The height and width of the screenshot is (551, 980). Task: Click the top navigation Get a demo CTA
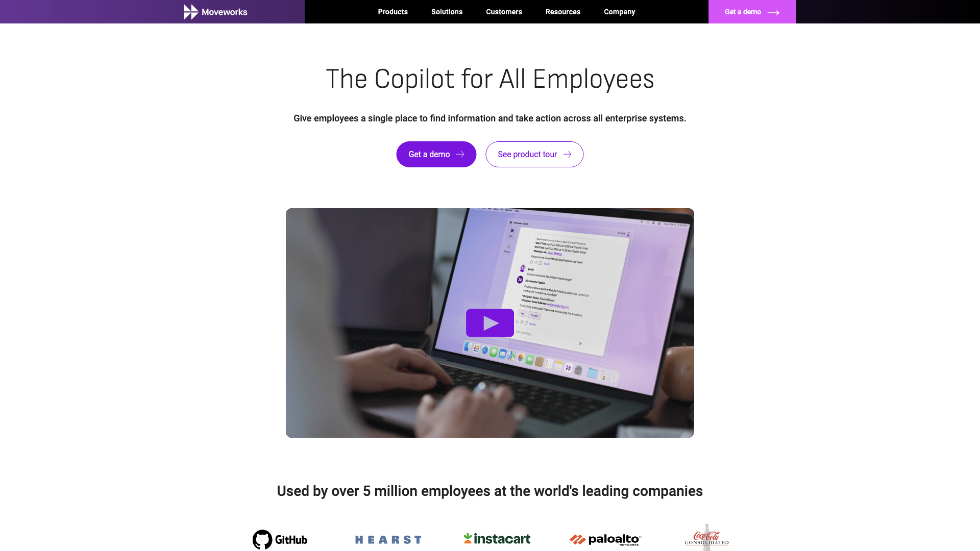pos(752,11)
